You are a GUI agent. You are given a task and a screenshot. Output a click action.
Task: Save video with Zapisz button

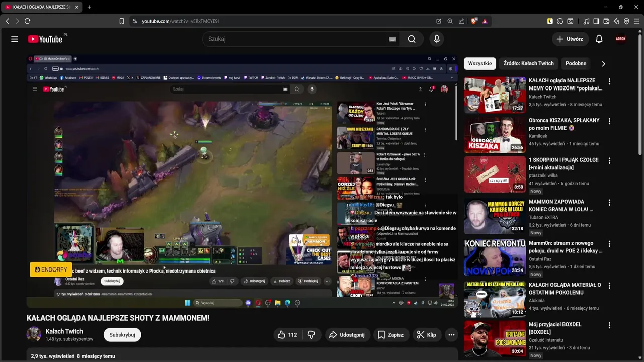390,335
